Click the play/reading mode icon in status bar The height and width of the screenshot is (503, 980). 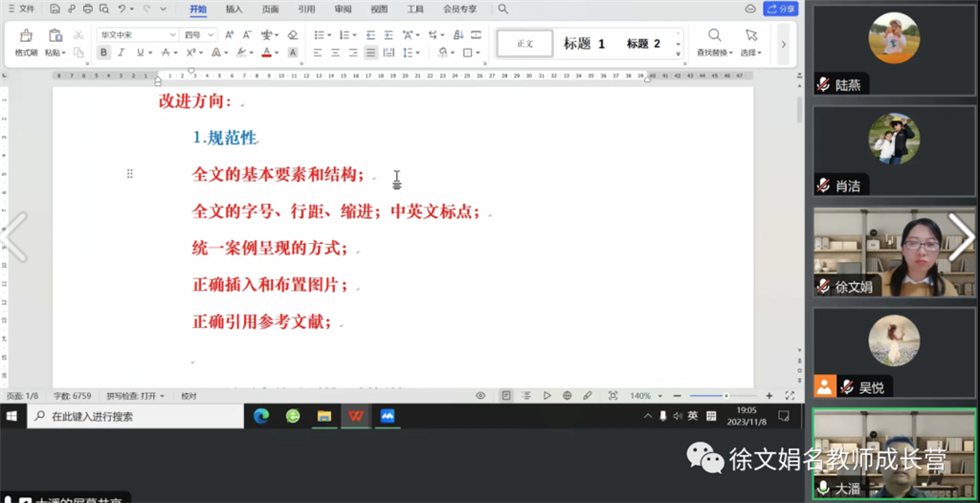pyautogui.click(x=546, y=396)
